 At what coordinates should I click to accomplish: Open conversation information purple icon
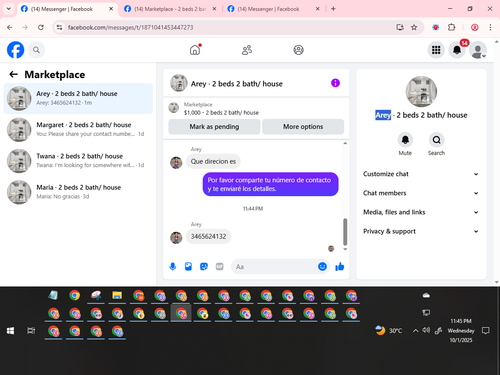point(335,83)
